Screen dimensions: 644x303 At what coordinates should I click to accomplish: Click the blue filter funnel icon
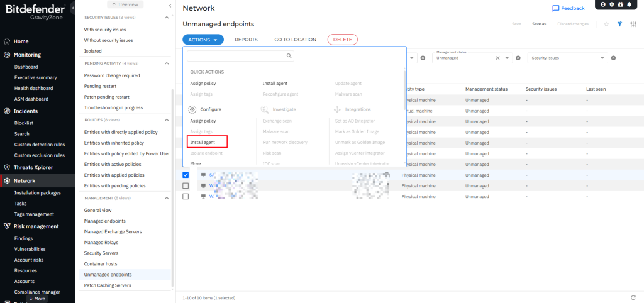point(619,24)
